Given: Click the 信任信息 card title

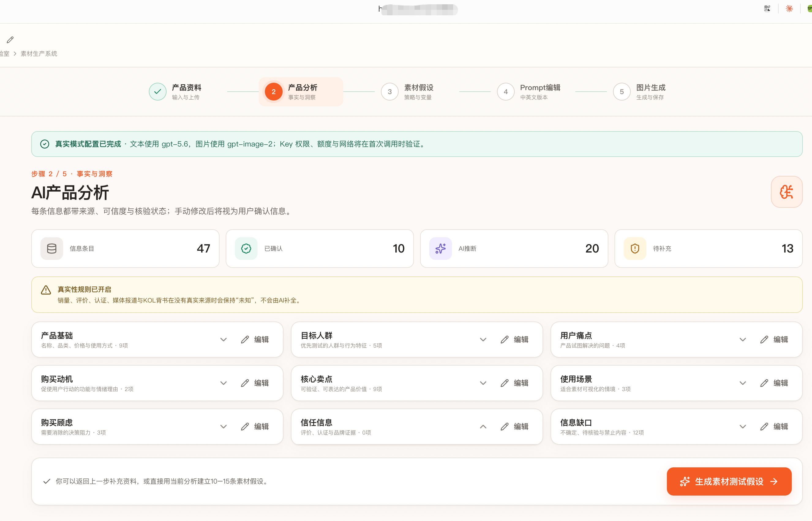Looking at the screenshot, I should pos(316,422).
